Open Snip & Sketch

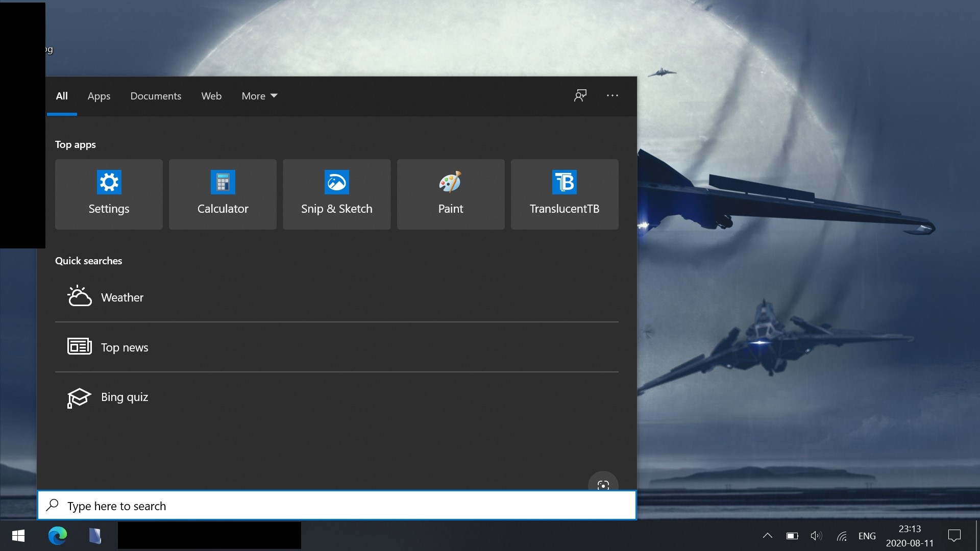pos(336,194)
